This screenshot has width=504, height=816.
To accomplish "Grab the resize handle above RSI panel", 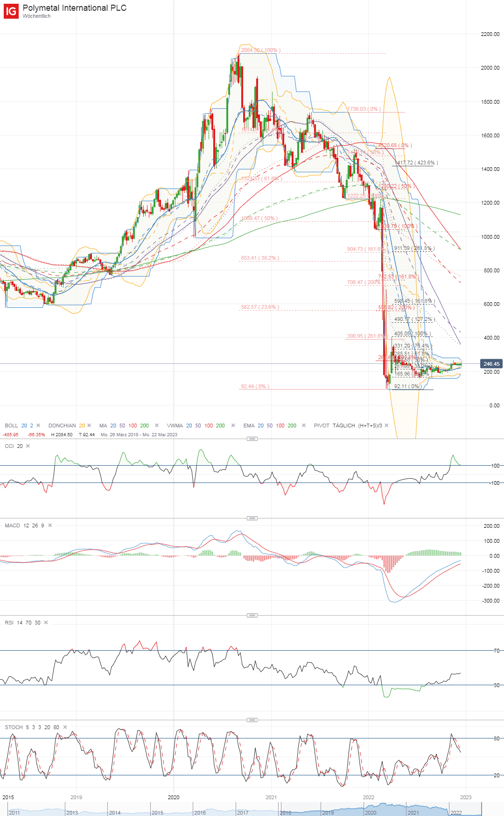I will pos(252,615).
